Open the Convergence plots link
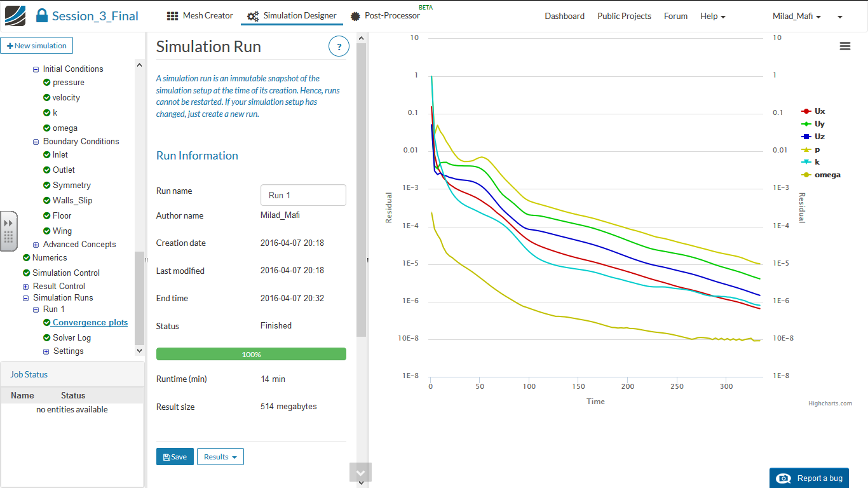This screenshot has height=488, width=868. (90, 323)
